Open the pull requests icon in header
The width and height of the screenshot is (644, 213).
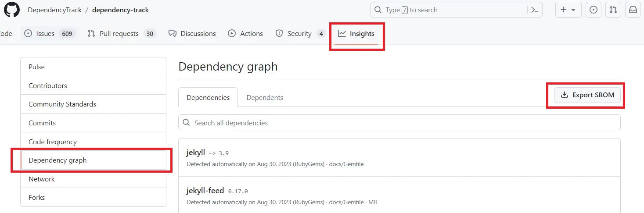tap(613, 10)
